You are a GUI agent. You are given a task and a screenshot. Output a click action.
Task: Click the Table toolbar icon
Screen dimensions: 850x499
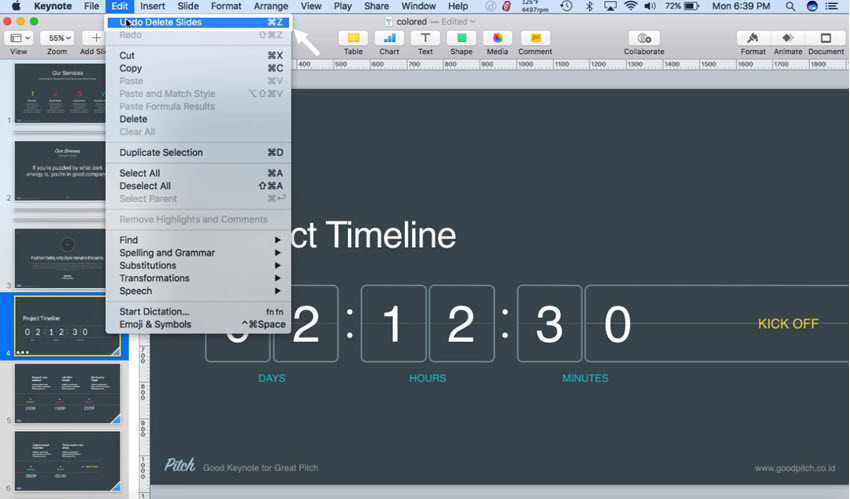(x=353, y=38)
